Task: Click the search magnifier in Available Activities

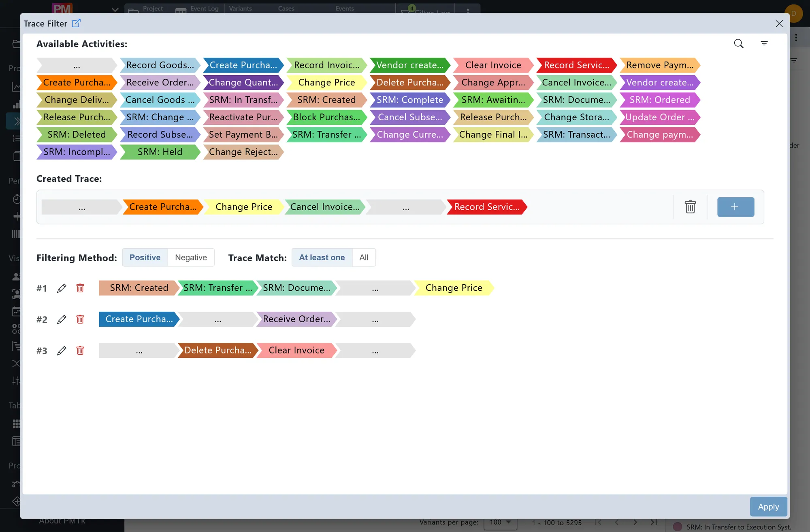Action: (739, 43)
